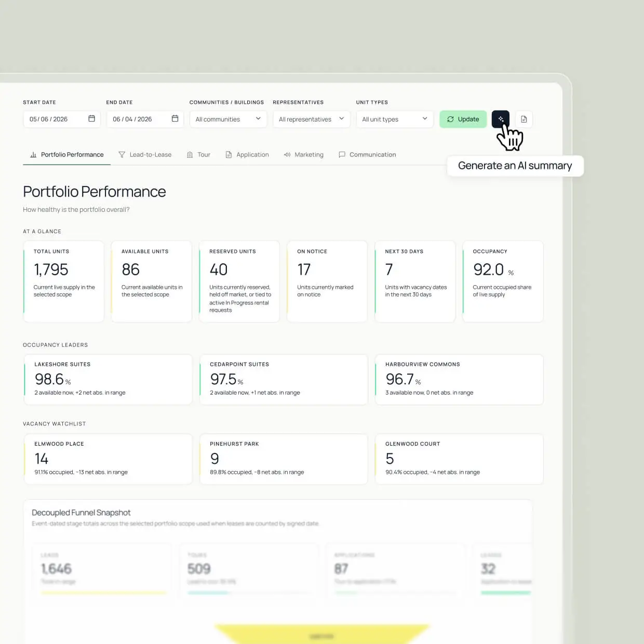Viewport: 644px width, 644px height.
Task: Expand the All communities dropdown
Action: (228, 119)
